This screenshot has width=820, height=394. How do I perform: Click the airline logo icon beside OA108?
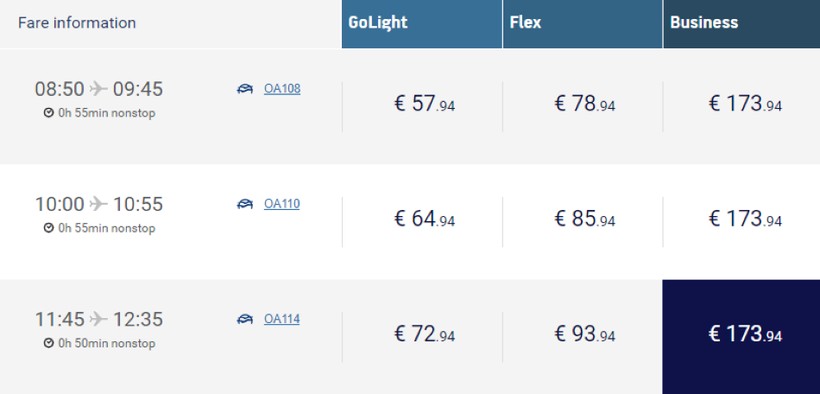pos(245,89)
